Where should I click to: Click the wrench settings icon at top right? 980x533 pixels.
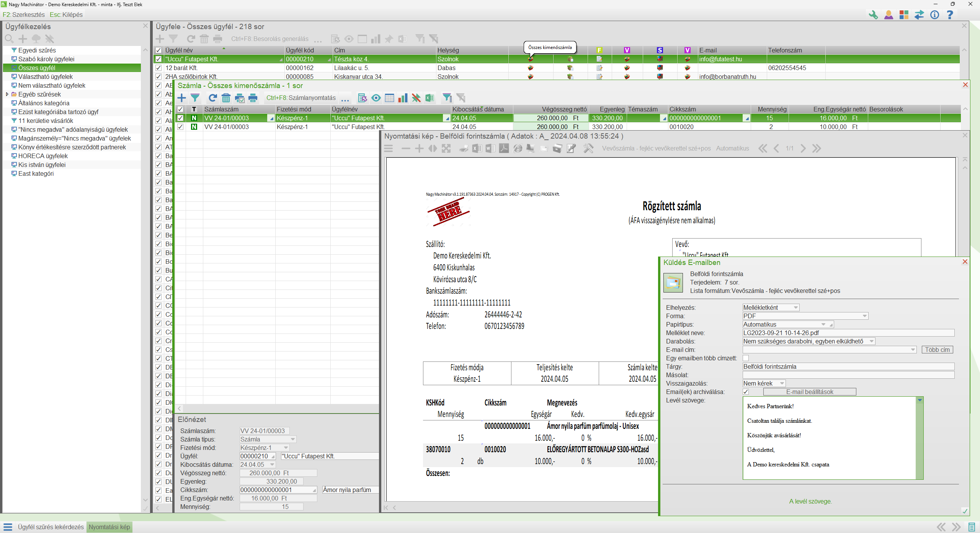873,15
